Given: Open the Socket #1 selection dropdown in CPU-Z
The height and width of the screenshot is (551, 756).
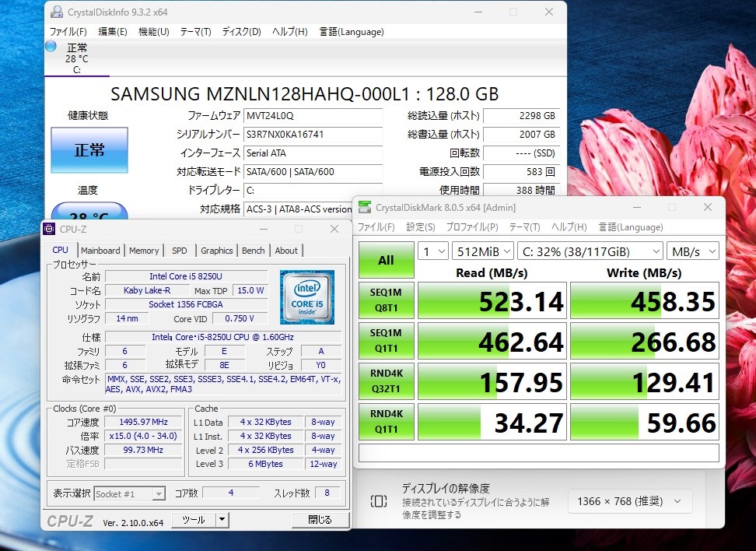Looking at the screenshot, I should pyautogui.click(x=130, y=493).
